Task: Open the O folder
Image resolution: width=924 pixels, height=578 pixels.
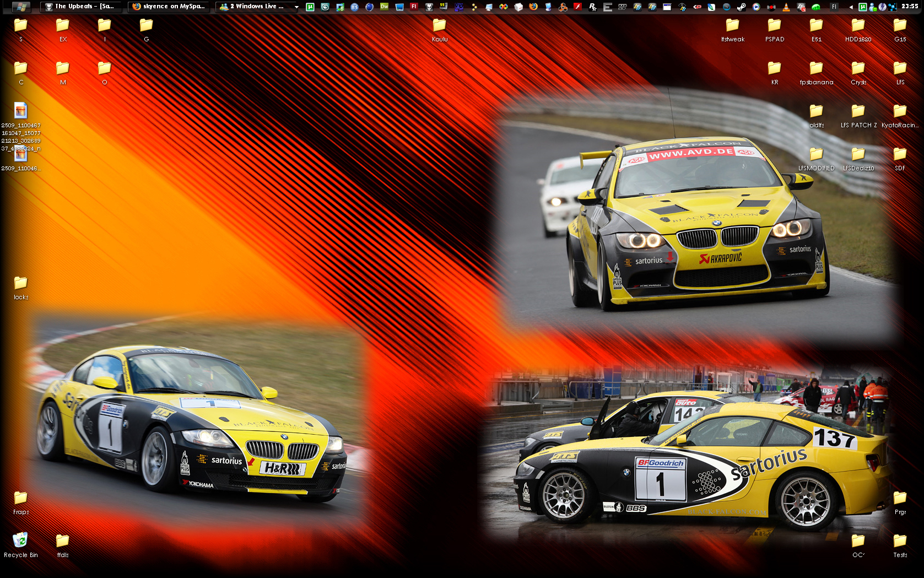Action: tap(105, 72)
